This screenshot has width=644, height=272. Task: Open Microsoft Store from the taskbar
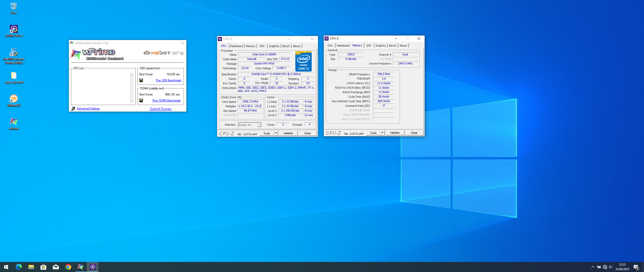(43, 267)
